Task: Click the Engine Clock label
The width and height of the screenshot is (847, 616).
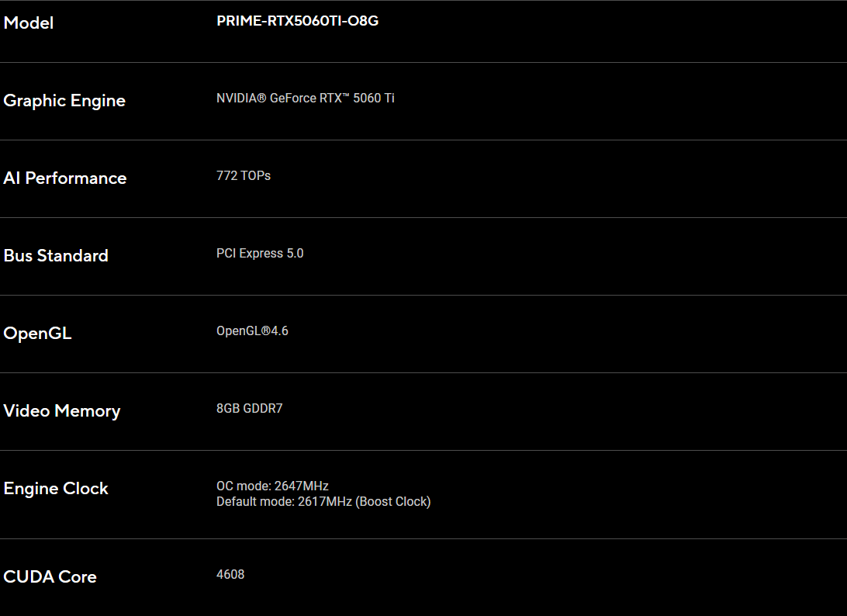Action: pyautogui.click(x=56, y=489)
